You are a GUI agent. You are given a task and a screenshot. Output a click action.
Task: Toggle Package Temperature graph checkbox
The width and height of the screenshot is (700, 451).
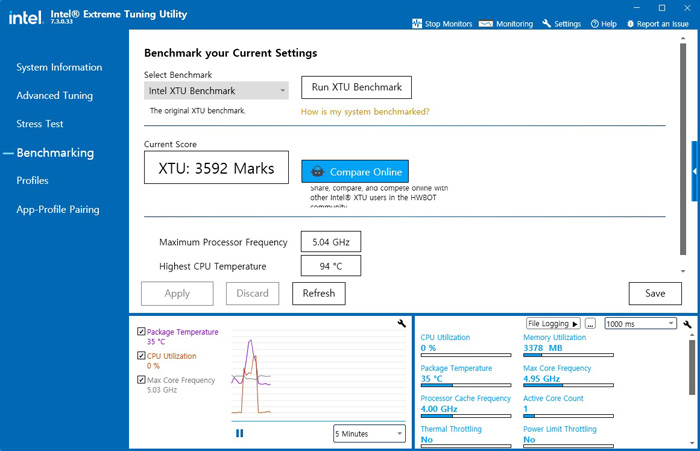click(141, 331)
